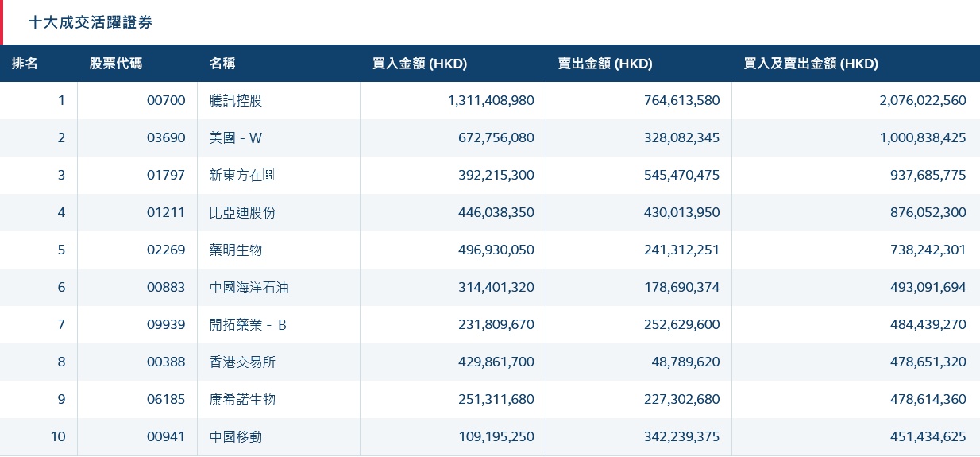Select total amount 451,434,625
Image resolution: width=980 pixels, height=457 pixels.
pyautogui.click(x=928, y=436)
